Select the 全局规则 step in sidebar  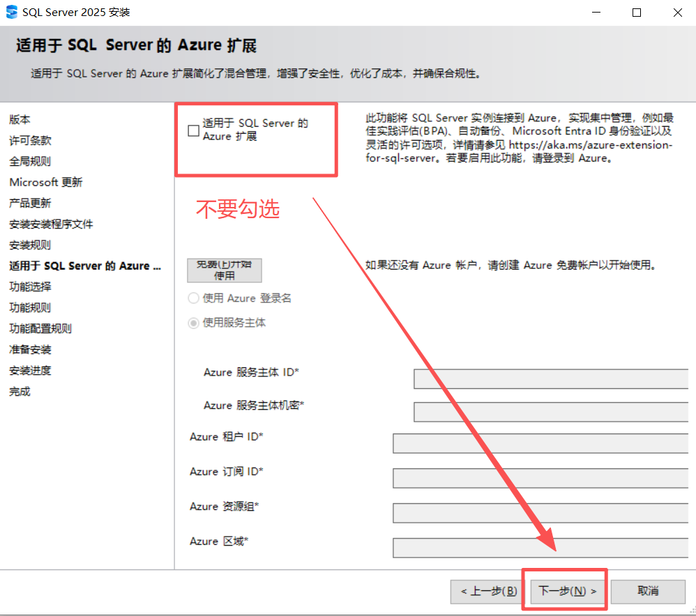(30, 161)
